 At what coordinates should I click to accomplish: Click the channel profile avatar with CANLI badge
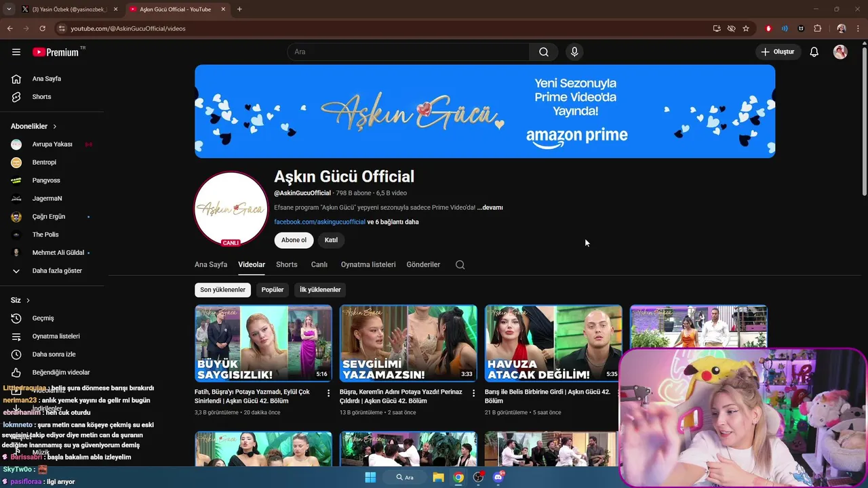pyautogui.click(x=231, y=209)
